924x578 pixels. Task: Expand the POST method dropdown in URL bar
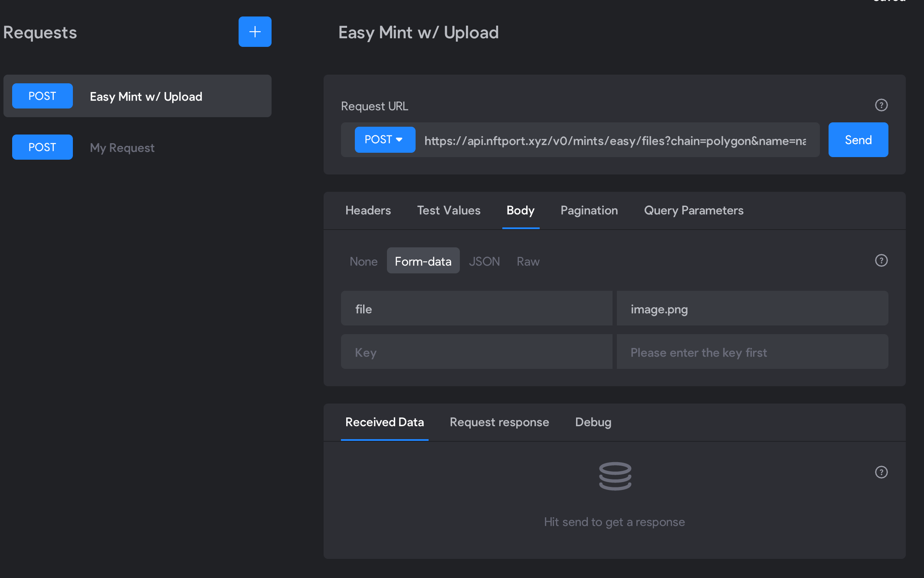click(385, 140)
